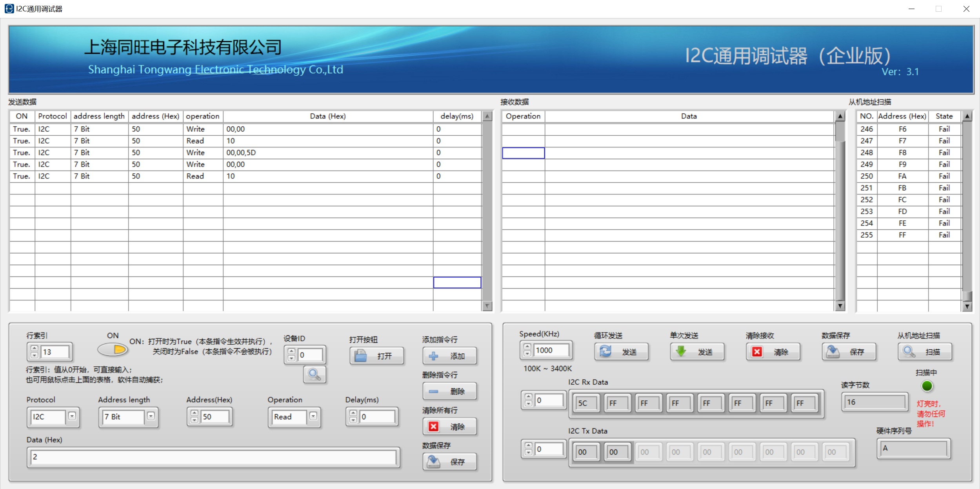Click the 设备ID field showing 0
This screenshot has height=489, width=980.
click(x=310, y=355)
